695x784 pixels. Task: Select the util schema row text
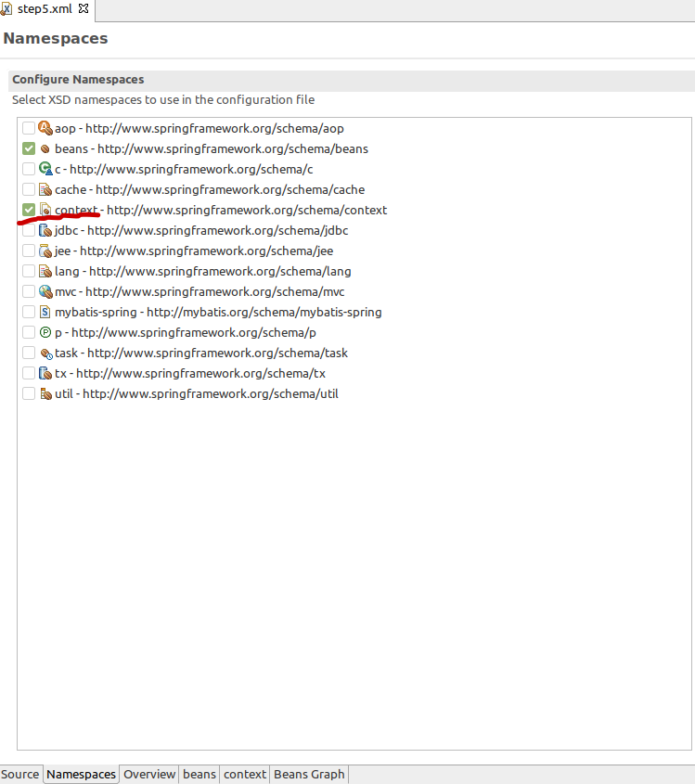coord(197,394)
